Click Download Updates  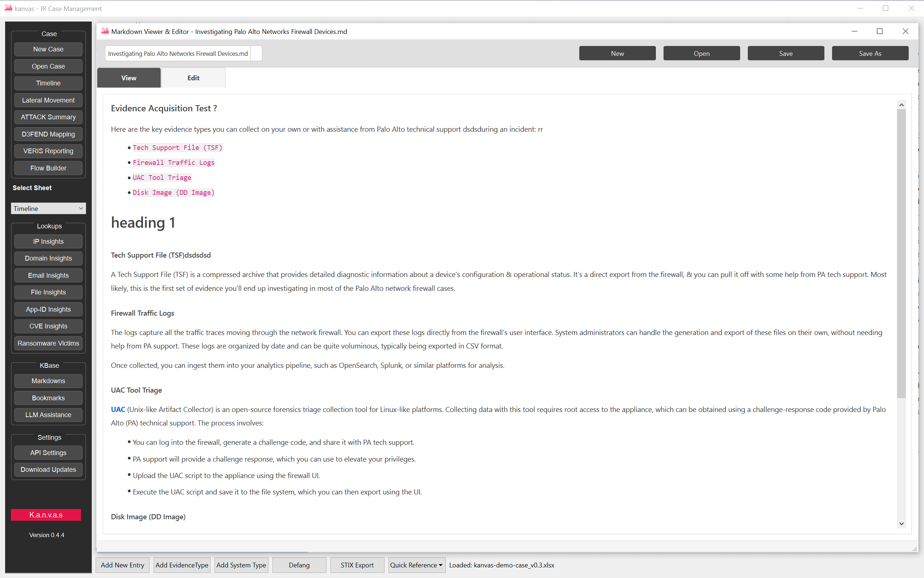(x=48, y=469)
